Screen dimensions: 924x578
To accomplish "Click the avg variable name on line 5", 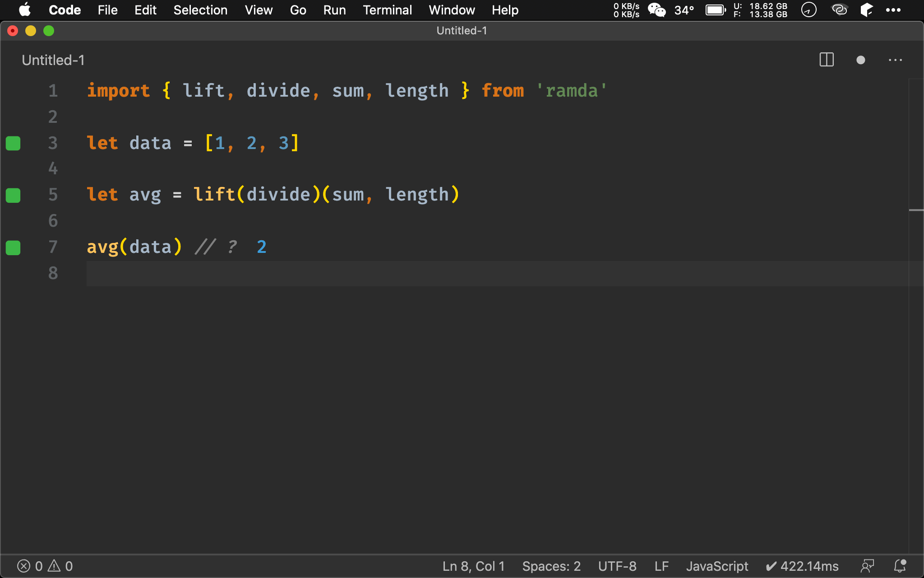I will pos(145,195).
